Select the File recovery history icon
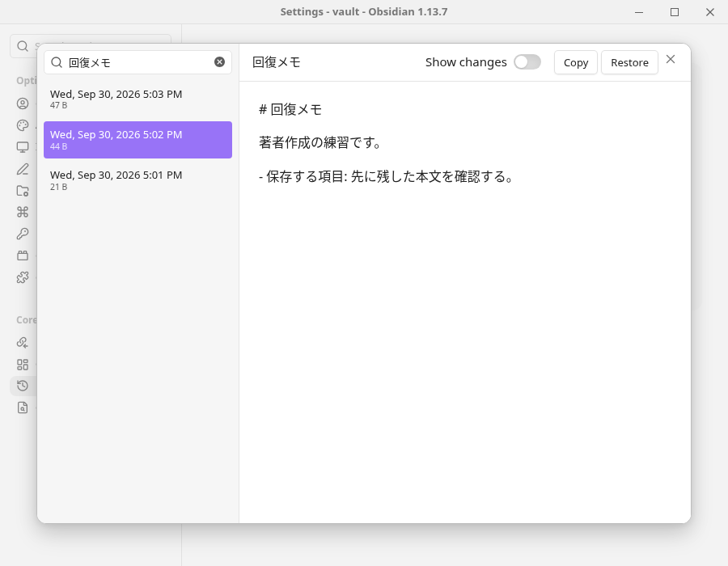The width and height of the screenshot is (728, 566). (23, 386)
